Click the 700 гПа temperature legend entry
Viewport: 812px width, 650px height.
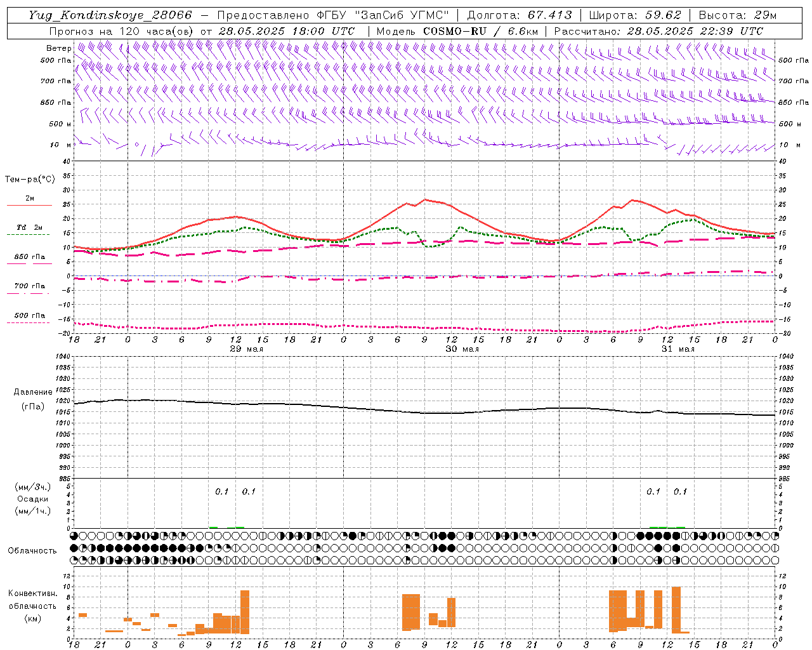tap(30, 286)
